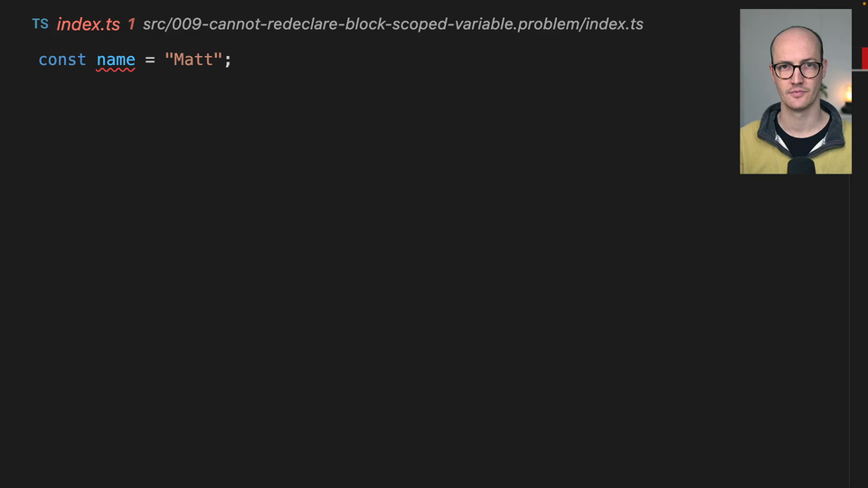Click the TS file type icon
This screenshot has width=868, height=488.
point(40,23)
